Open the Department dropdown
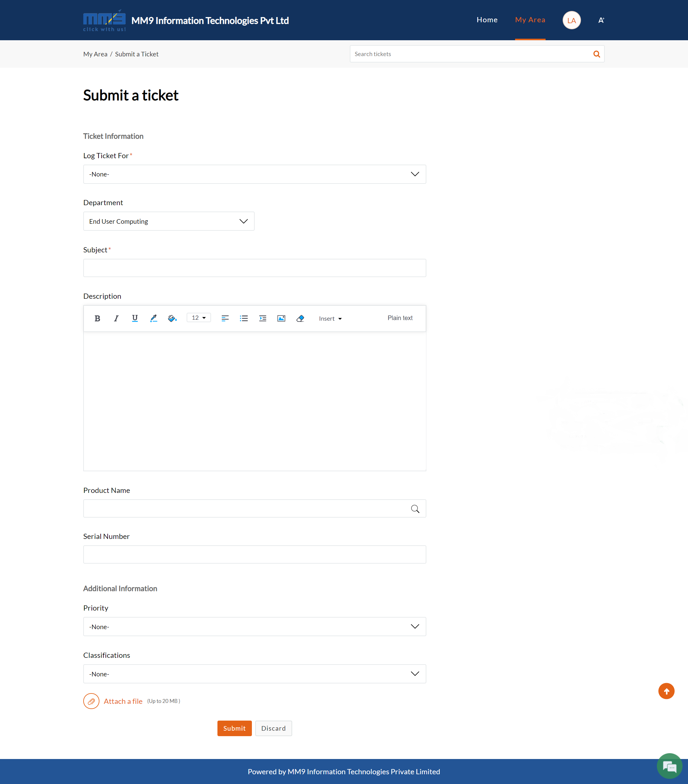Viewport: 688px width, 784px height. click(x=169, y=221)
